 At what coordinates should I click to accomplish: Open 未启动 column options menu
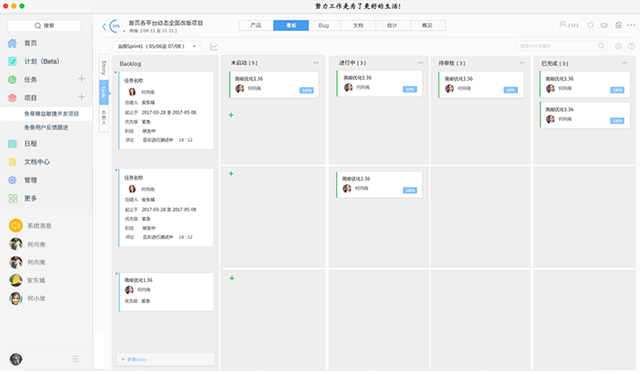pos(316,63)
